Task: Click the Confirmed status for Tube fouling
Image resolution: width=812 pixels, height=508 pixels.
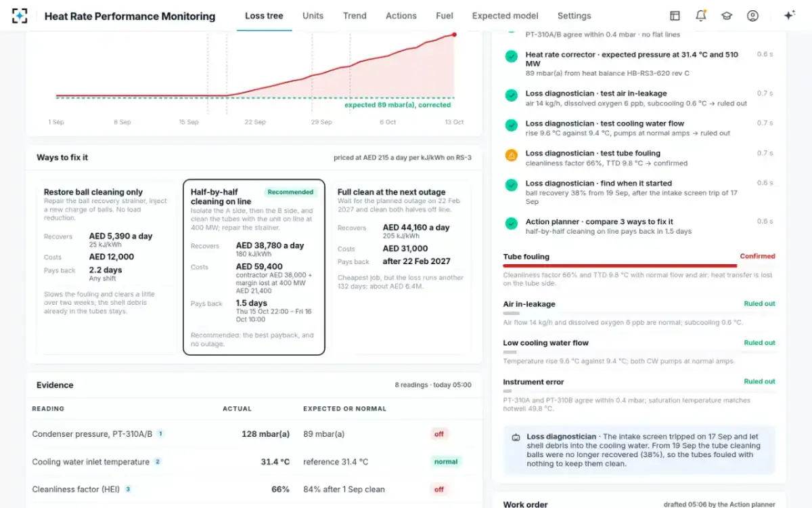Action: coord(757,257)
